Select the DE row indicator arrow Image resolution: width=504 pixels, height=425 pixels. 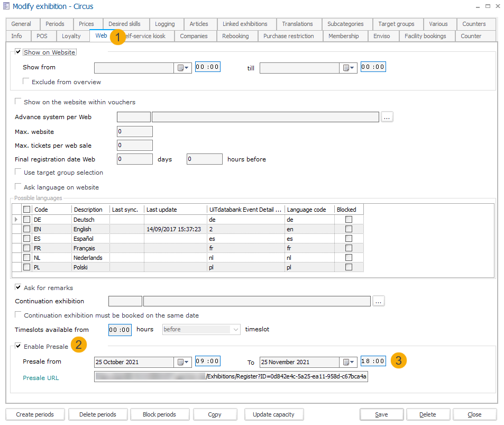(15, 220)
